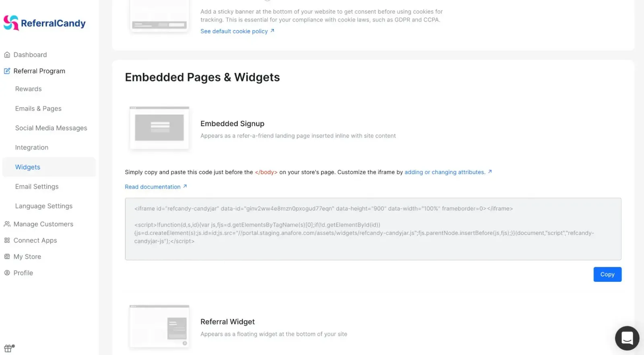Copy the embedded signup code
The width and height of the screenshot is (644, 355).
coord(607,274)
